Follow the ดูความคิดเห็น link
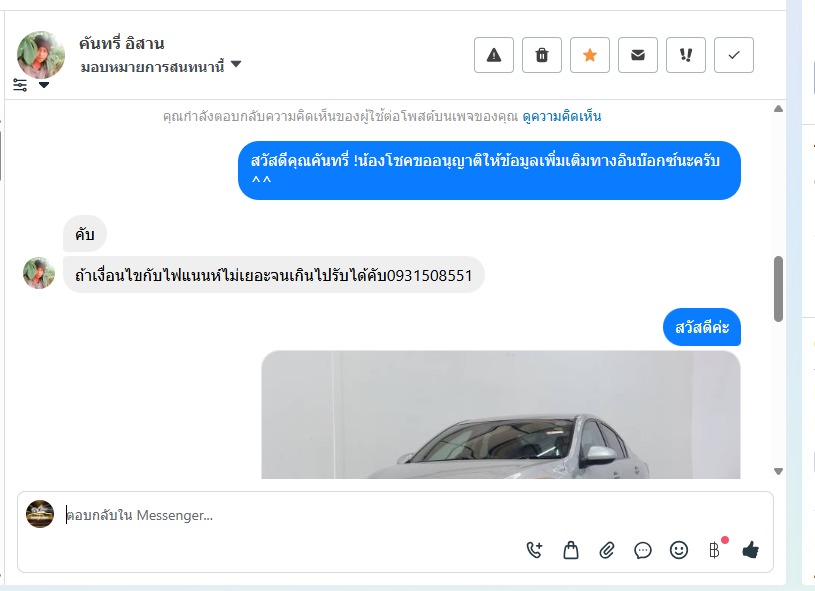This screenshot has width=815, height=591. pyautogui.click(x=562, y=116)
